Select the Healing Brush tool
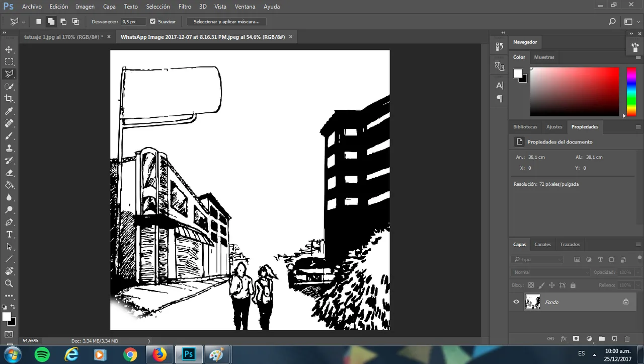 click(9, 123)
